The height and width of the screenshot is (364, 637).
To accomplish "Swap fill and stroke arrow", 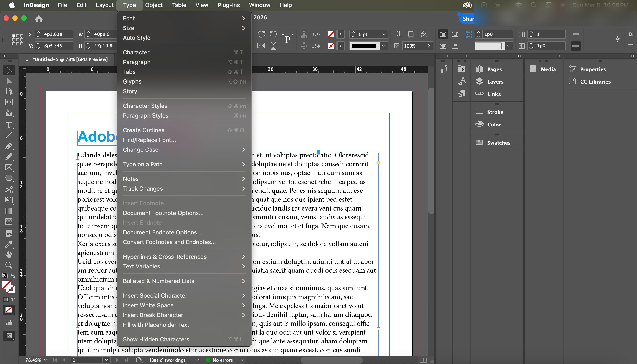I will [x=13, y=276].
